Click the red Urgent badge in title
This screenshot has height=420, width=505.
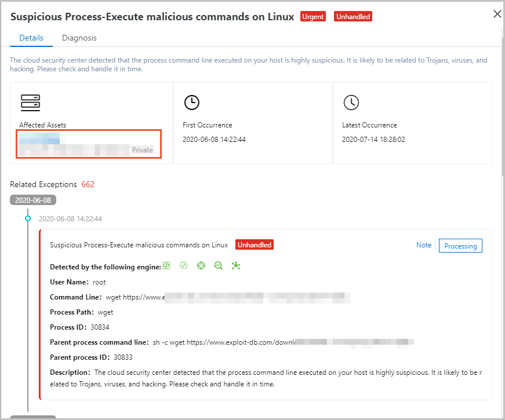(313, 17)
